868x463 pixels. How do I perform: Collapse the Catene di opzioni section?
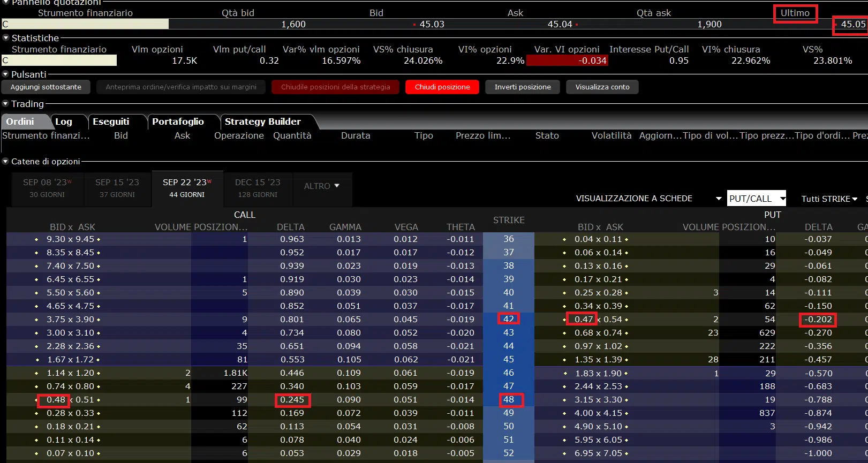pos(6,161)
